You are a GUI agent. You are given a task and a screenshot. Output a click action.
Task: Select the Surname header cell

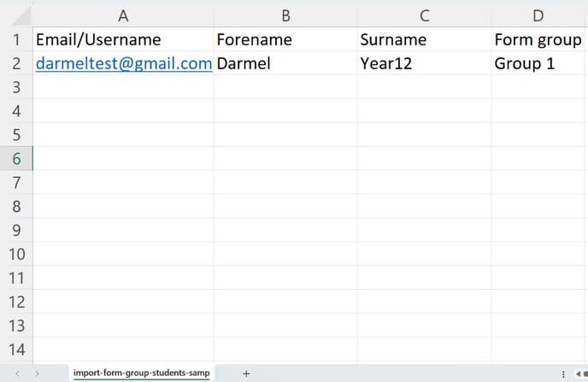pyautogui.click(x=425, y=39)
